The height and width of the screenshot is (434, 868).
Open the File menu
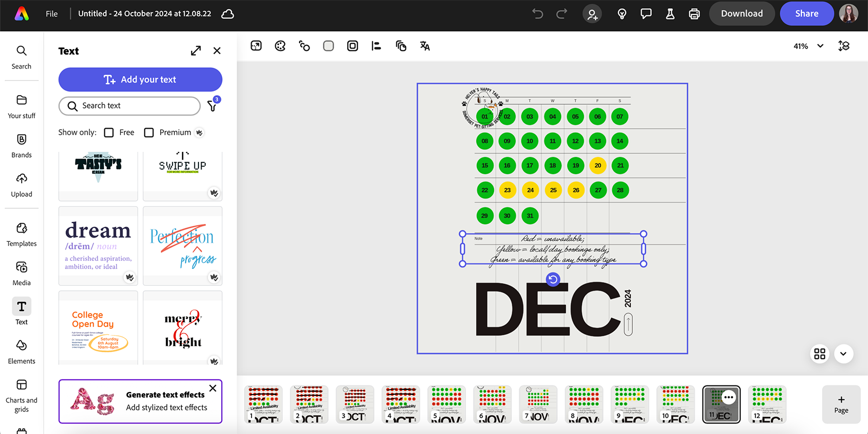tap(52, 14)
